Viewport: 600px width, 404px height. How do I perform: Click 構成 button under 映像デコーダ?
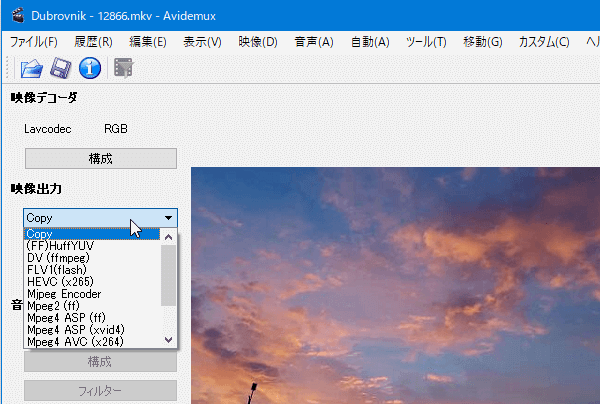pyautogui.click(x=101, y=158)
